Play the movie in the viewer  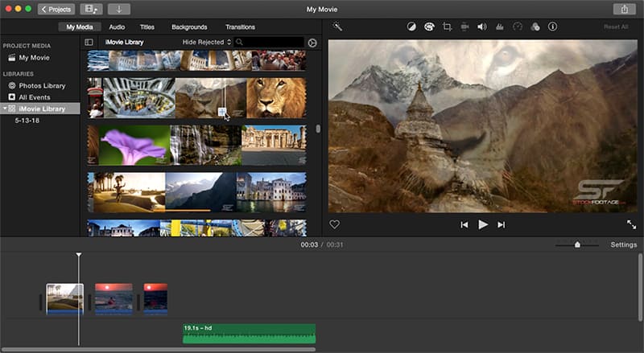483,224
